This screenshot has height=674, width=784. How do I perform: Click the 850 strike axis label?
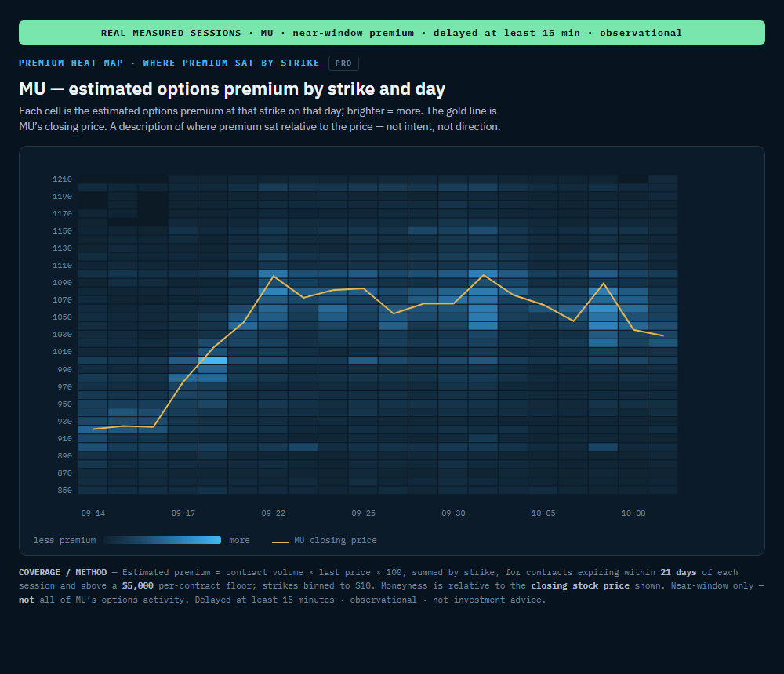pos(64,491)
